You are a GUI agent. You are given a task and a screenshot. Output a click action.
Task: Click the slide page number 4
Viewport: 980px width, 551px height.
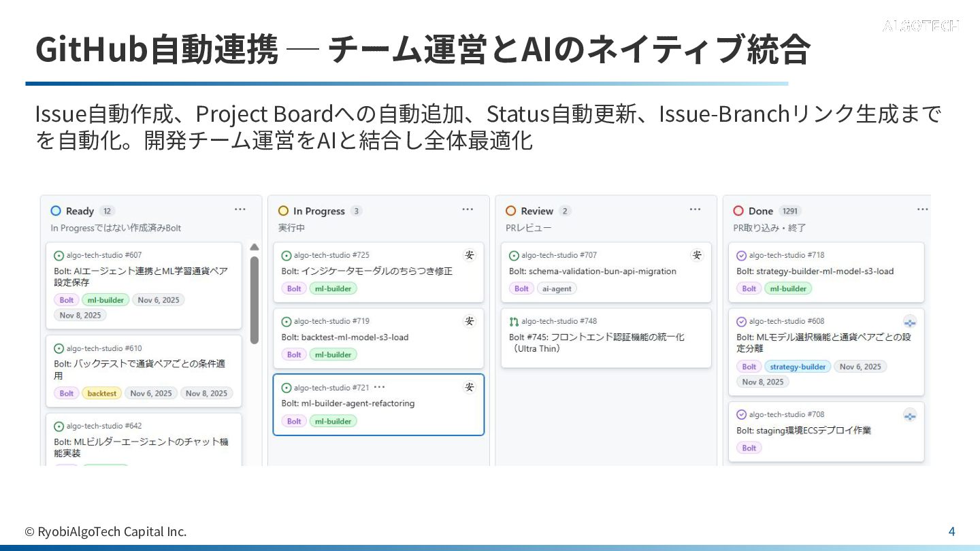[952, 531]
